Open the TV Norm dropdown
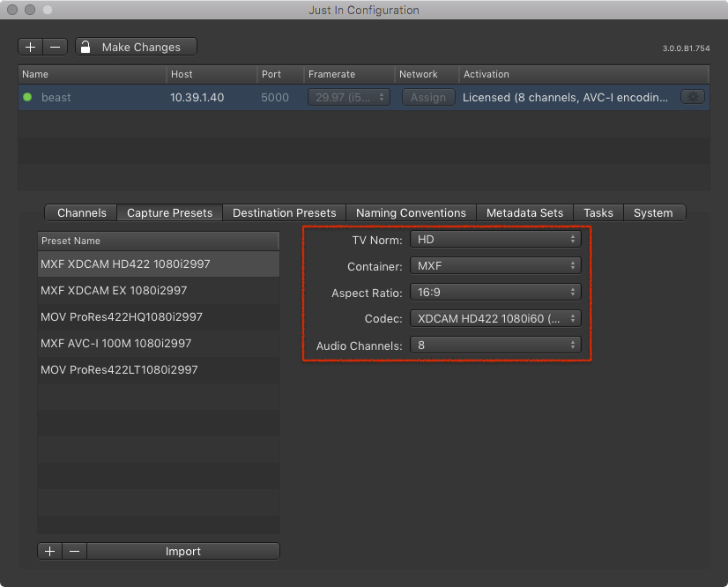This screenshot has height=587, width=728. (x=495, y=240)
